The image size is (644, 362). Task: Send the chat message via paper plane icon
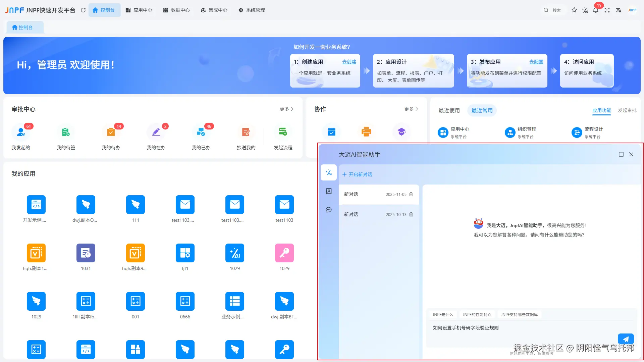pos(626,339)
